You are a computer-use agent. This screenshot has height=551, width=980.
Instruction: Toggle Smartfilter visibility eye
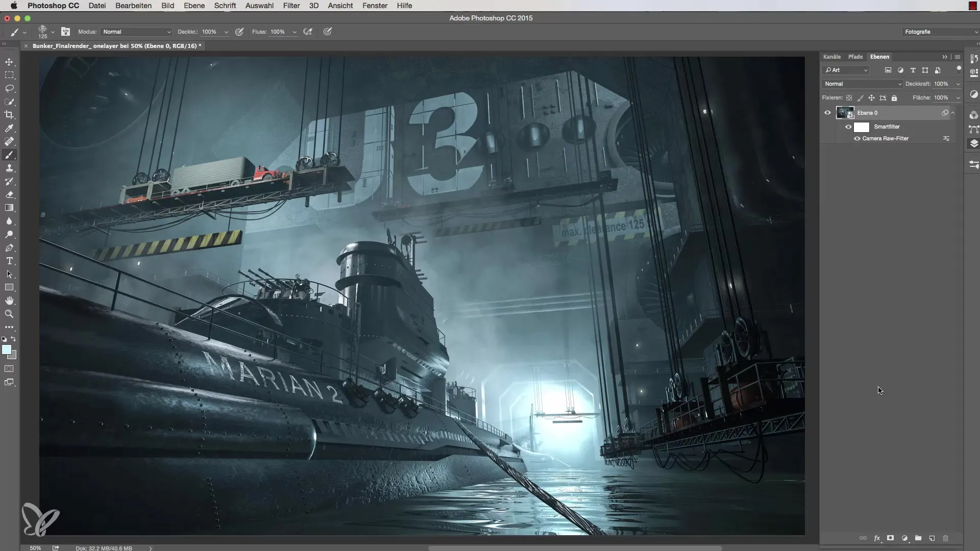[848, 127]
